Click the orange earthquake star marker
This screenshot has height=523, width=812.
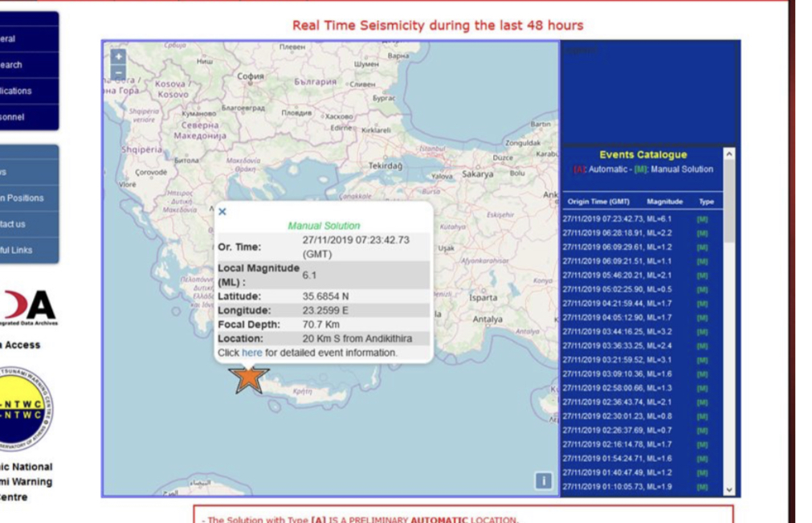pyautogui.click(x=249, y=379)
